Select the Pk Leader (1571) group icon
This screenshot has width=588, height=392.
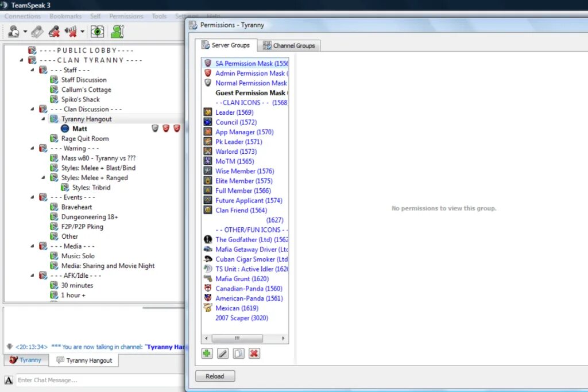tap(208, 141)
